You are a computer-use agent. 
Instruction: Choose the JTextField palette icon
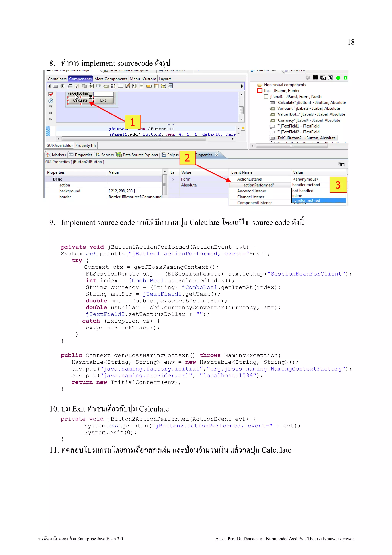pos(120,86)
